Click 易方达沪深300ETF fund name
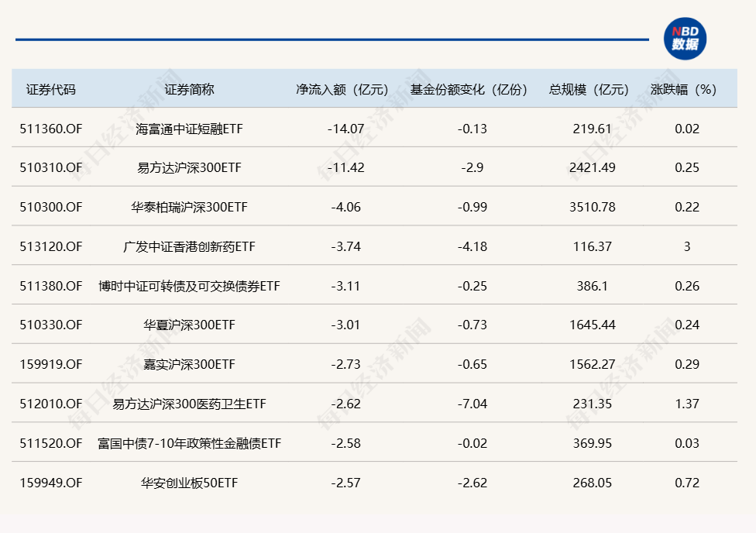 coord(189,168)
